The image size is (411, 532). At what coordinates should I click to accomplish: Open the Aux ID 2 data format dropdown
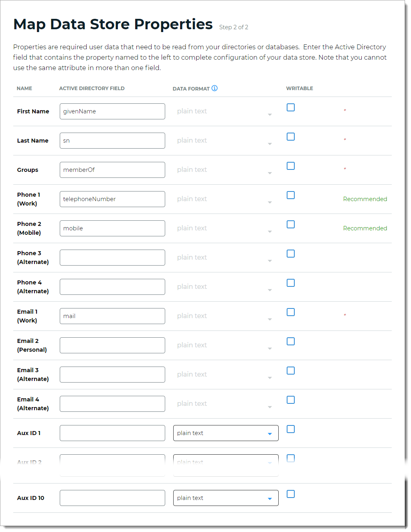[225, 461]
